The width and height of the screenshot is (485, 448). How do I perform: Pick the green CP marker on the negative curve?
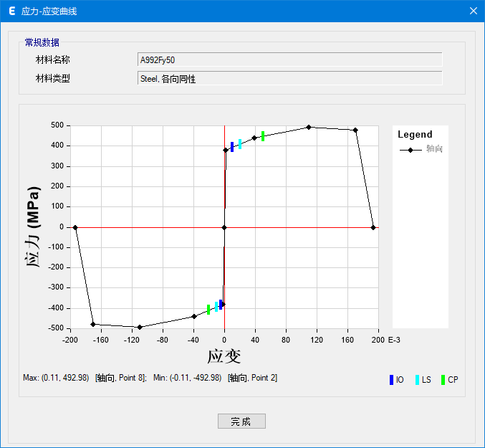click(x=208, y=310)
